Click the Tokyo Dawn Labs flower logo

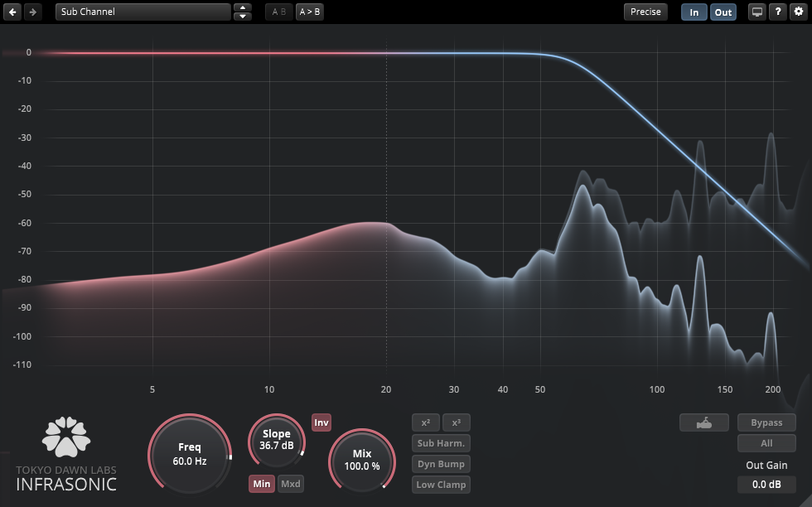66,437
